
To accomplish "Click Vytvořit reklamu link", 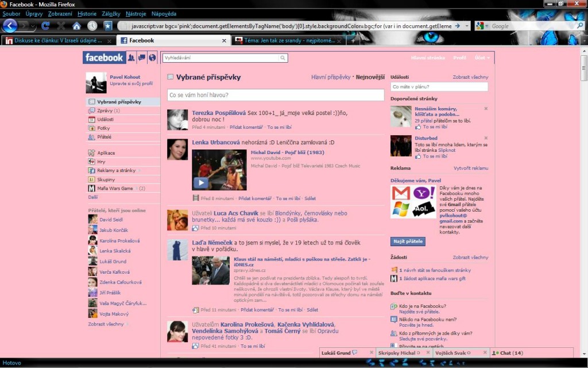I will (471, 168).
